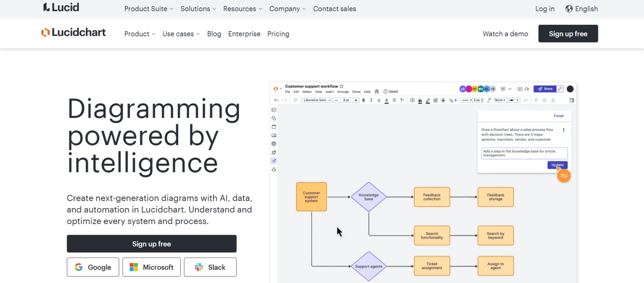Image resolution: width=644 pixels, height=283 pixels.
Task: Click the knowledge base prompt input field
Action: click(524, 153)
